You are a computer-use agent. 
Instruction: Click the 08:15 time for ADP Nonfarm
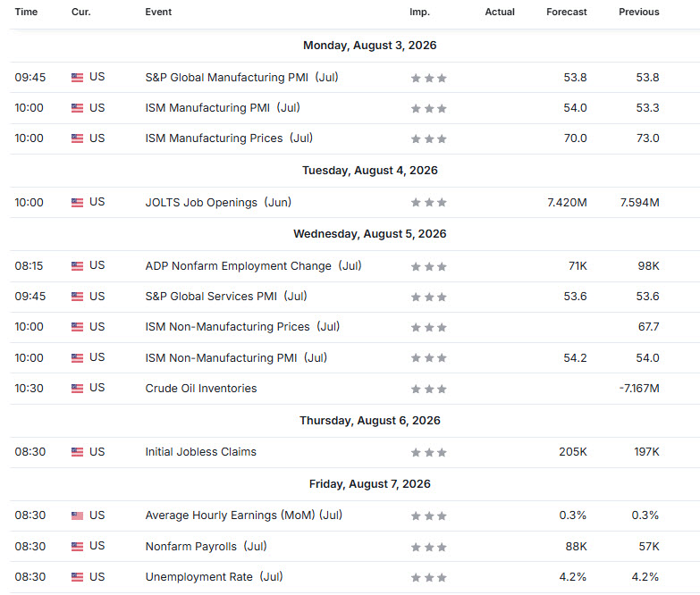[29, 266]
